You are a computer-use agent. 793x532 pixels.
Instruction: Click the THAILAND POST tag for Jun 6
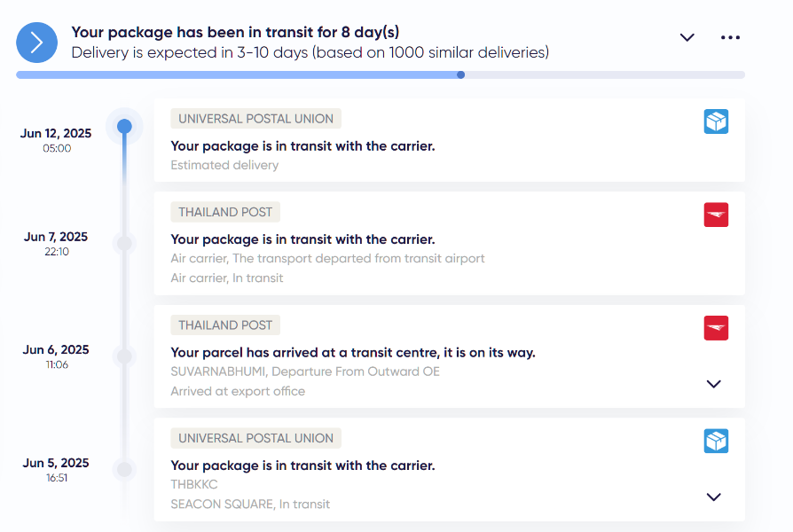pos(225,325)
